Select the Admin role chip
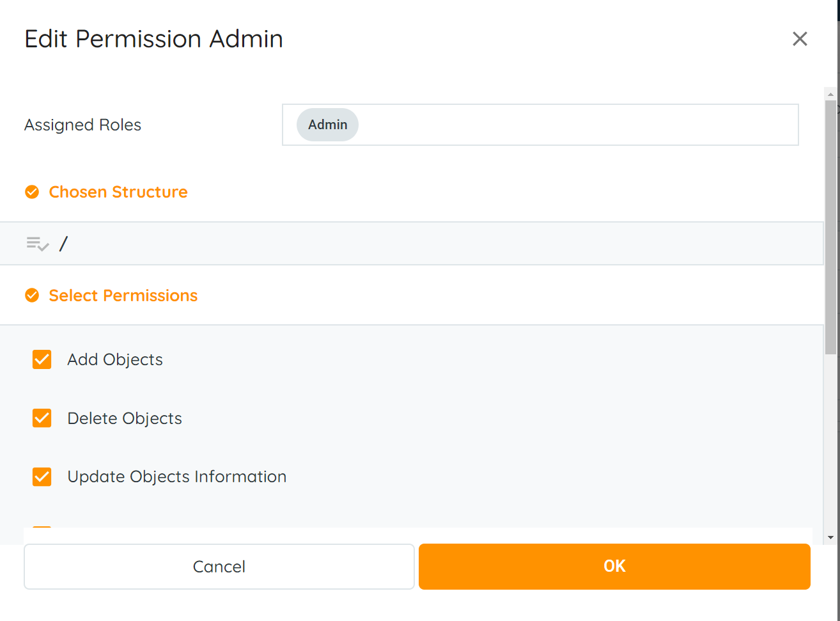 pyautogui.click(x=327, y=125)
